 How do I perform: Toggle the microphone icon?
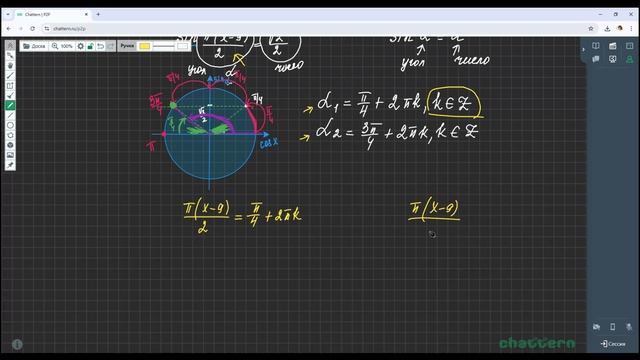click(x=629, y=327)
